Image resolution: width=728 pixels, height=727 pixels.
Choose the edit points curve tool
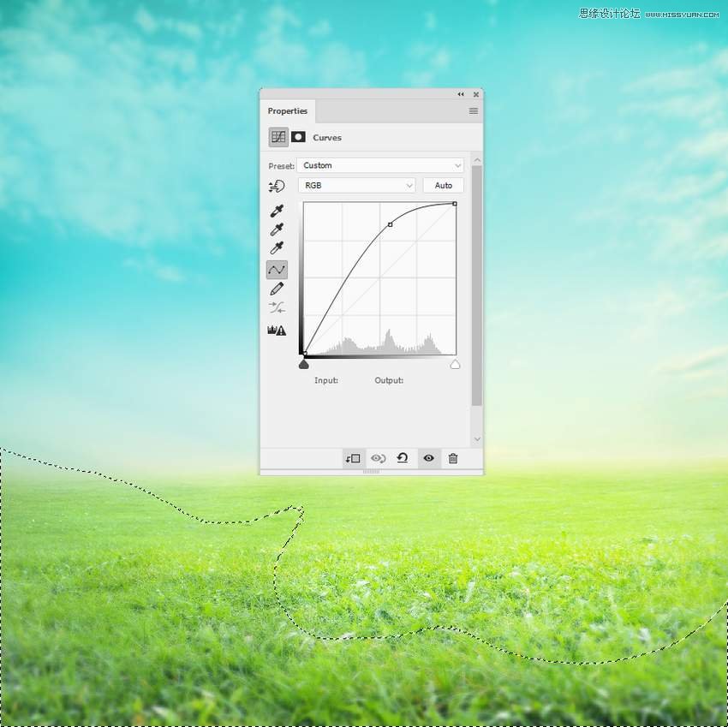(x=277, y=270)
